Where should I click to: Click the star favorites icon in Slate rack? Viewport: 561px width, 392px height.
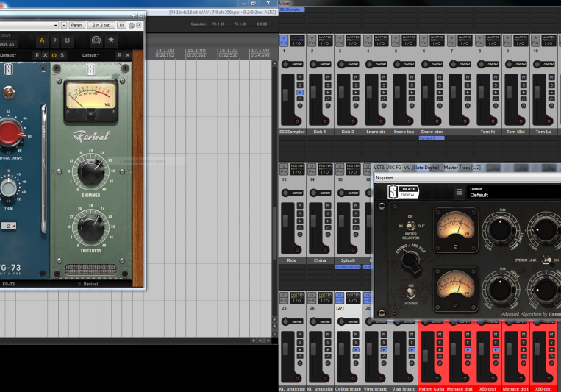[111, 40]
